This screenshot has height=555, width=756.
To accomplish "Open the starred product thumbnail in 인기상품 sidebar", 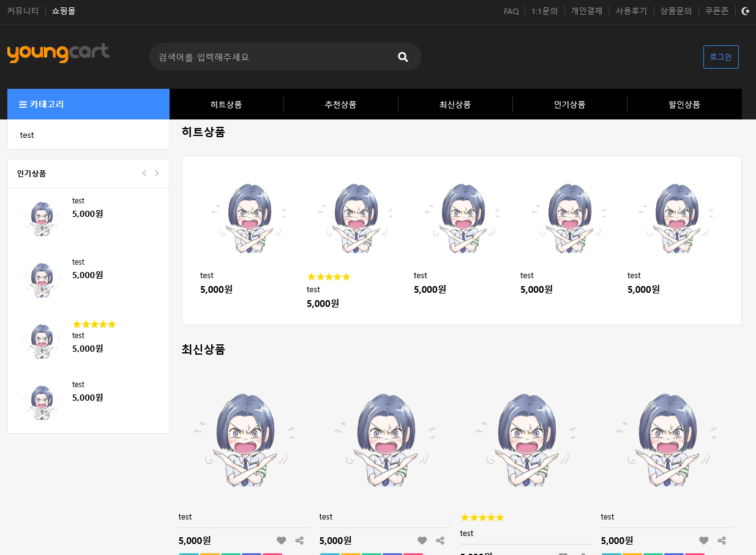I will point(42,341).
